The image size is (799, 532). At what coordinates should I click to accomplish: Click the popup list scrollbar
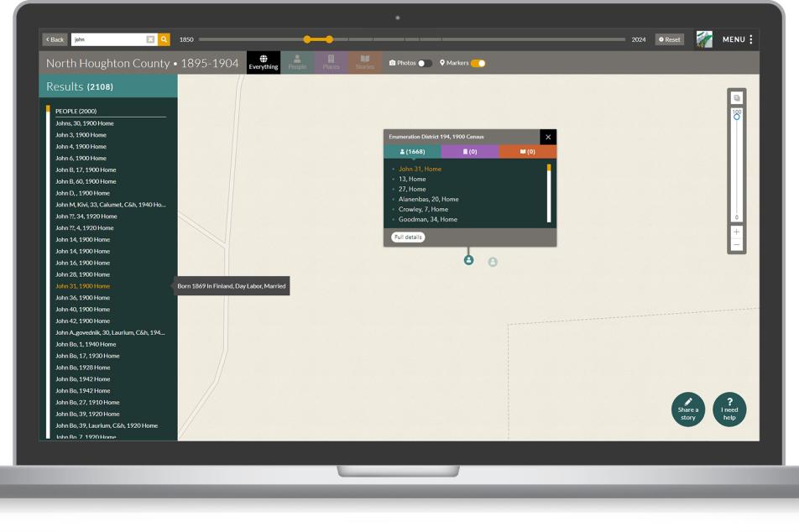[549, 193]
